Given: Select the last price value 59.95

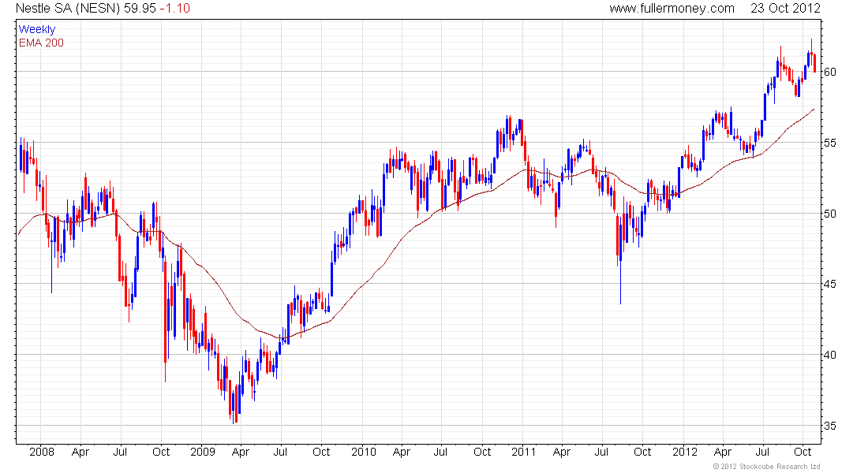Looking at the screenshot, I should (140, 9).
